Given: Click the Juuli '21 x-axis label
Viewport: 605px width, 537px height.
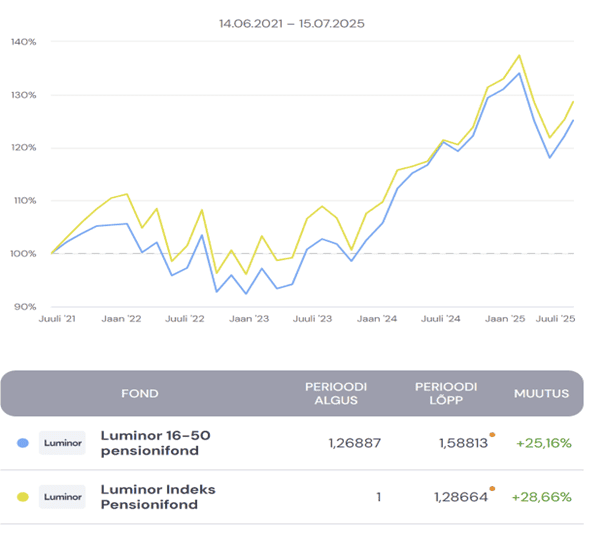Looking at the screenshot, I should pos(57,319).
